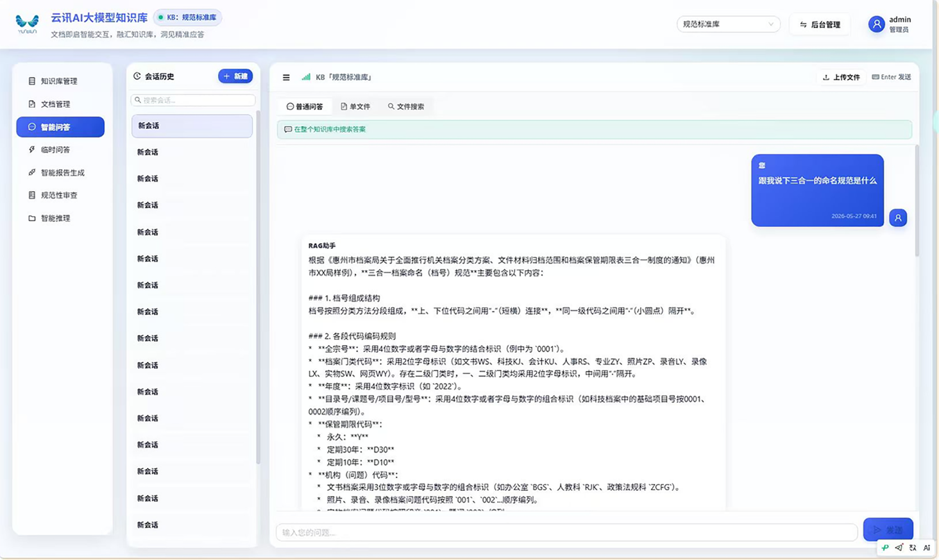Select the highlighted 新会话 session

click(x=192, y=126)
